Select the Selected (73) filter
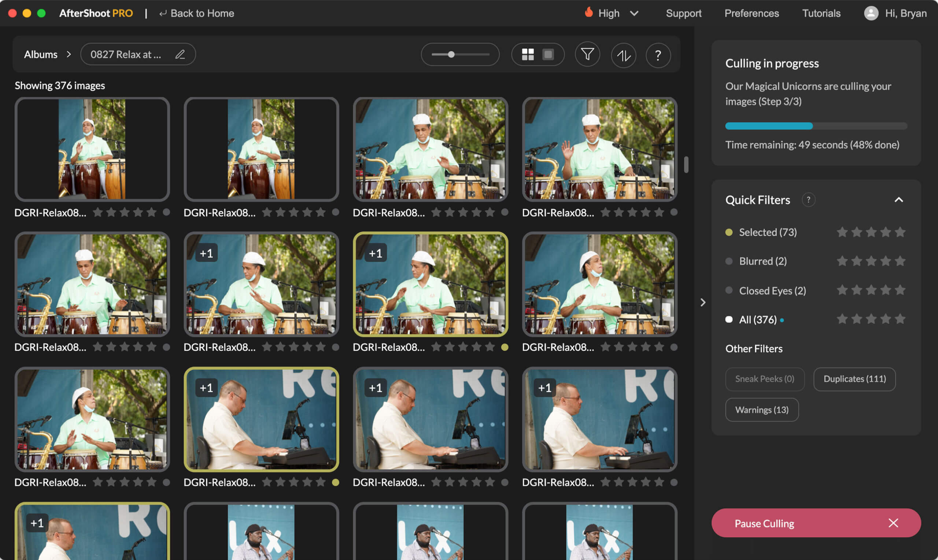The width and height of the screenshot is (938, 560). (x=767, y=232)
